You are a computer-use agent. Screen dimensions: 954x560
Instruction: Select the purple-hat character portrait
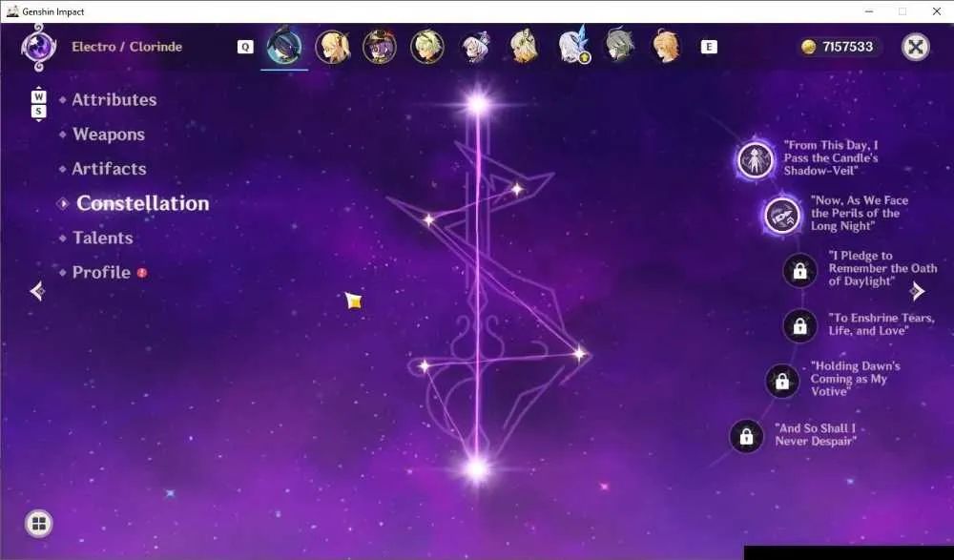tap(380, 47)
